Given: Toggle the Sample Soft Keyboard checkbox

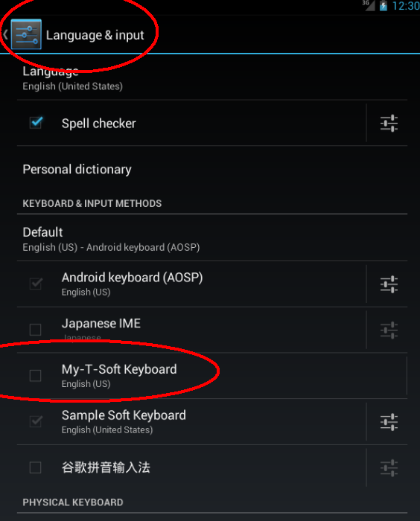Looking at the screenshot, I should [36, 421].
